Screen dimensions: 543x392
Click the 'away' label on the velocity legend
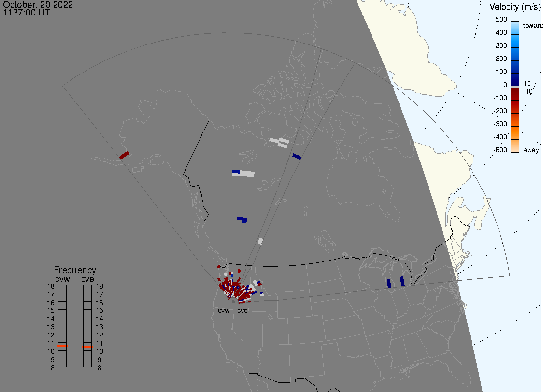[531, 150]
